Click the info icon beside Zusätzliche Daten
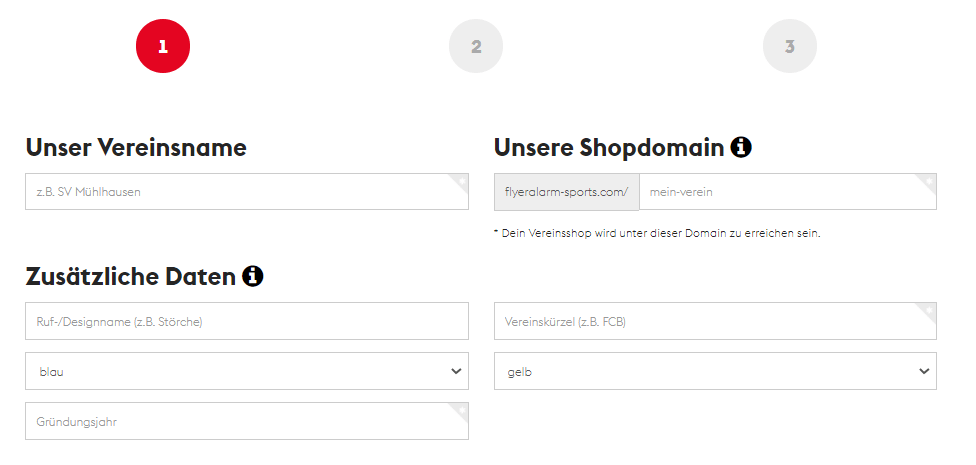The height and width of the screenshot is (465, 976). point(253,276)
